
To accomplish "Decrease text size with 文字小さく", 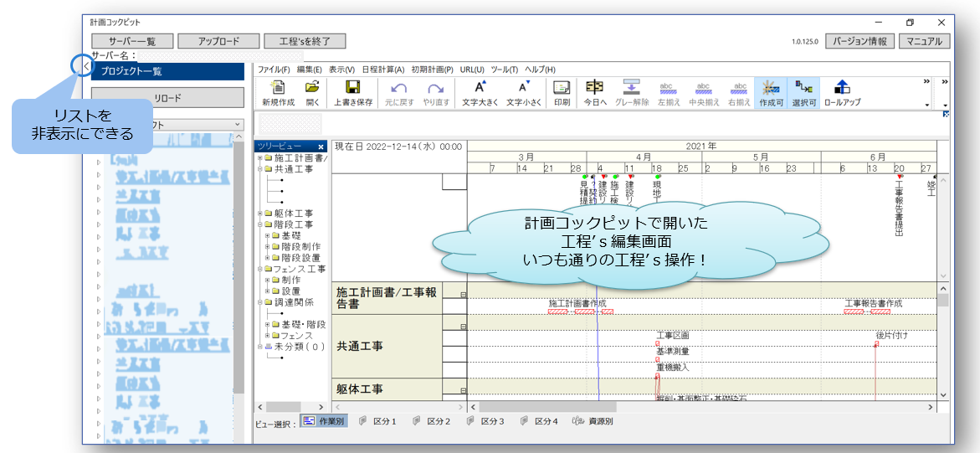I will [524, 93].
